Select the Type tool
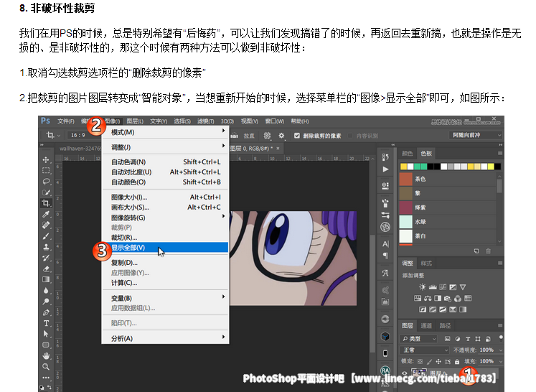Viewport: 536px width, 392px height. pos(46,323)
